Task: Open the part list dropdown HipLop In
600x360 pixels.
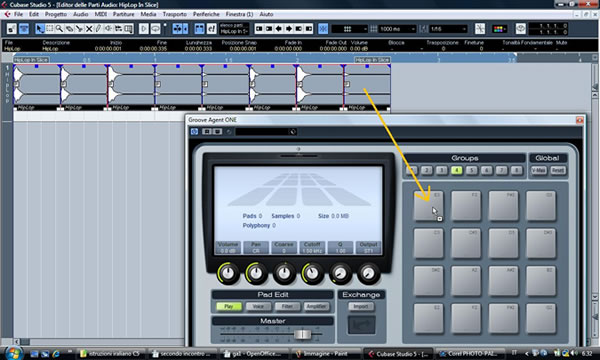Action: [234, 29]
